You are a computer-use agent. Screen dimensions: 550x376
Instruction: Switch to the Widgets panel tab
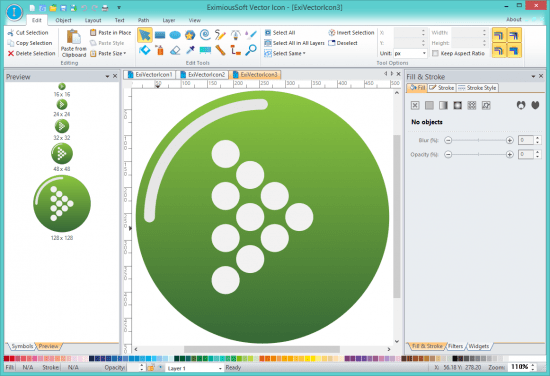click(478, 346)
